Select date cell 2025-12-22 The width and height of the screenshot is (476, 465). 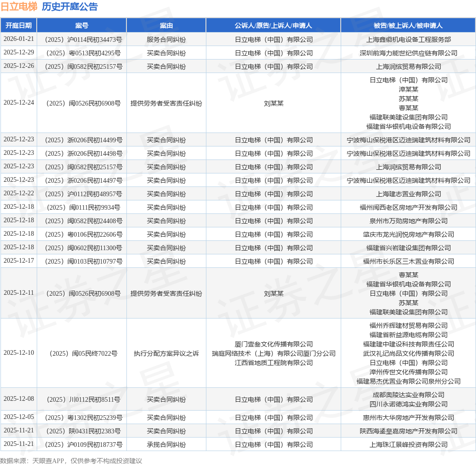click(x=19, y=193)
